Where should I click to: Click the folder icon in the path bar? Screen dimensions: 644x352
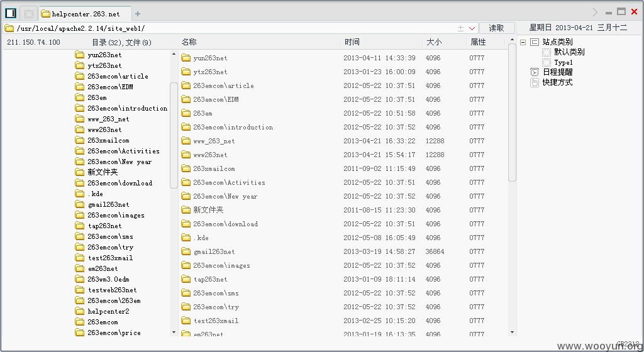pos(9,28)
